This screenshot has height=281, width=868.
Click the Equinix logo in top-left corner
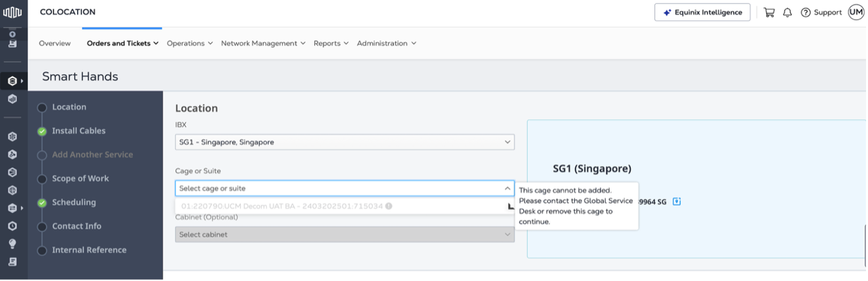[12, 12]
